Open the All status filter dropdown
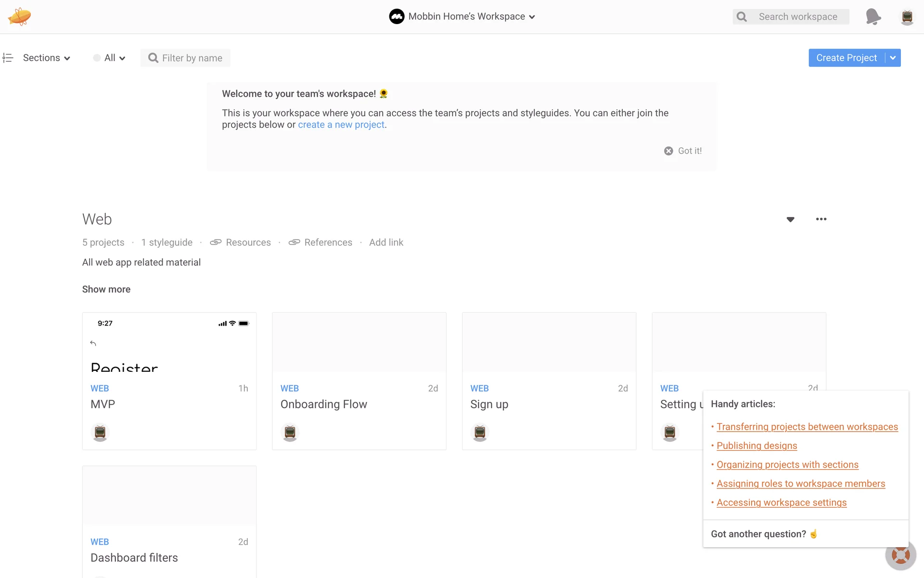The image size is (924, 578). click(110, 58)
